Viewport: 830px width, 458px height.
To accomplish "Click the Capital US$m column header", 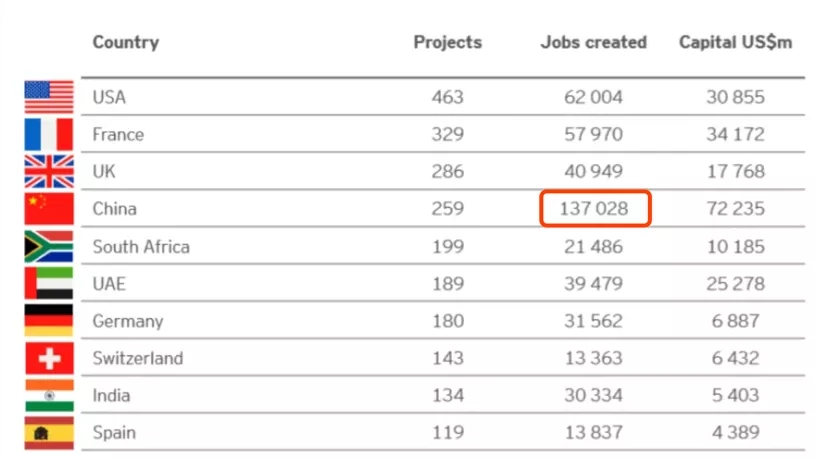I will point(735,43).
